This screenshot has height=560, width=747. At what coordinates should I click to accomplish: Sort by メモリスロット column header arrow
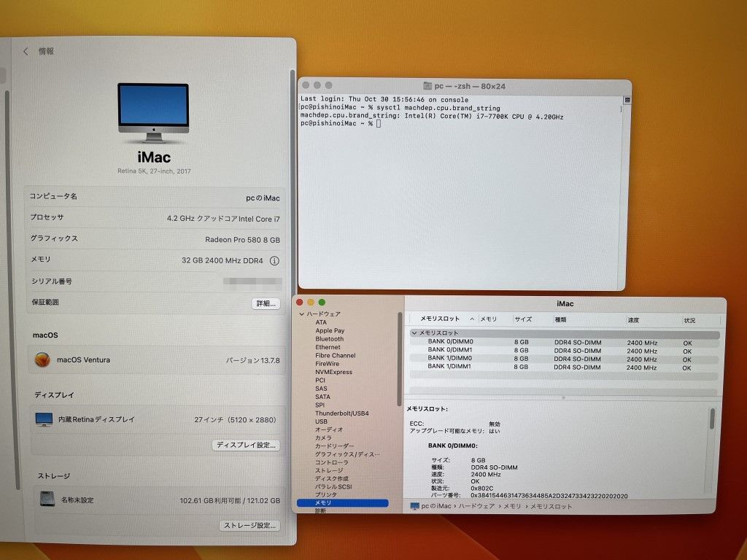472,319
